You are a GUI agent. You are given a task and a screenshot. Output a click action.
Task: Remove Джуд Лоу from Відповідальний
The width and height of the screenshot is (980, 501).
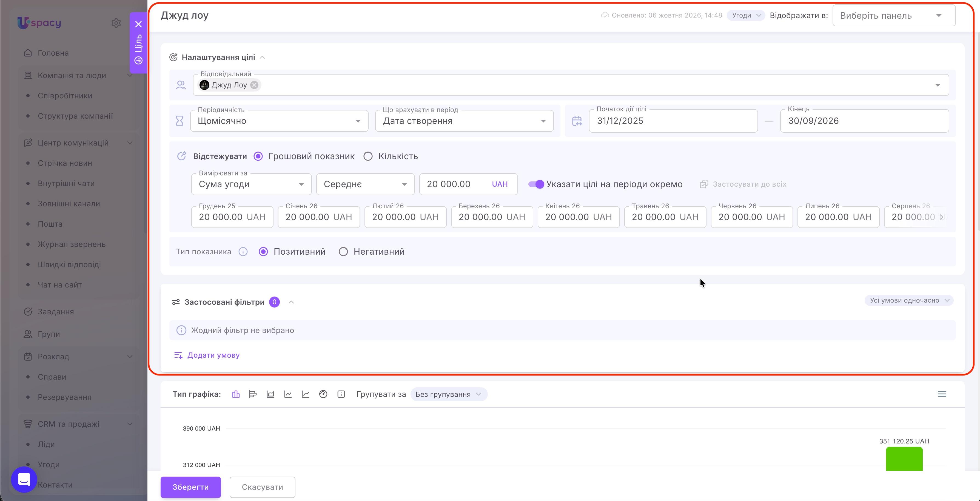coord(255,85)
